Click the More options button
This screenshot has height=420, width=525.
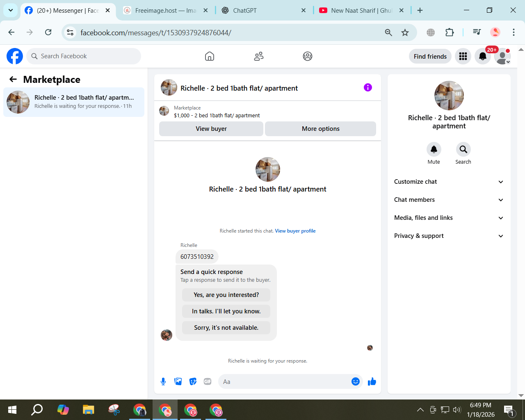pyautogui.click(x=321, y=129)
